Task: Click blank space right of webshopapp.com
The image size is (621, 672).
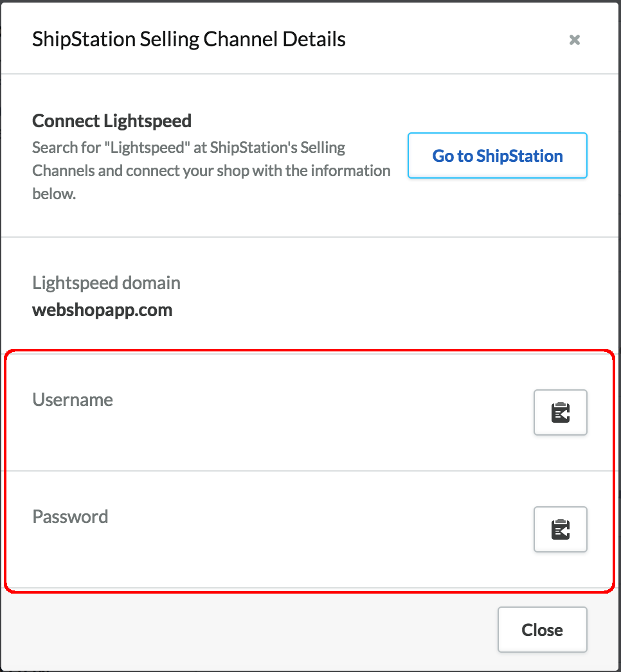Action: pos(386,310)
